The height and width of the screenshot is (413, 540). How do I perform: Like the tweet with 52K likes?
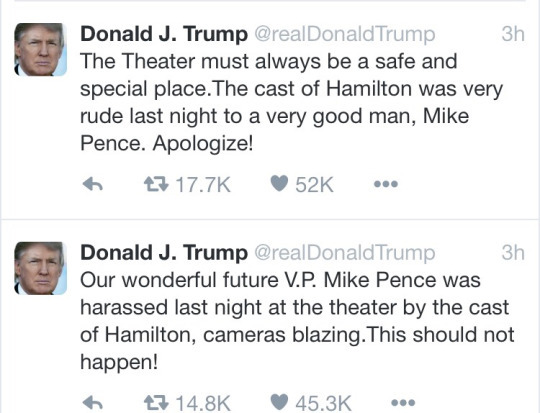(279, 184)
